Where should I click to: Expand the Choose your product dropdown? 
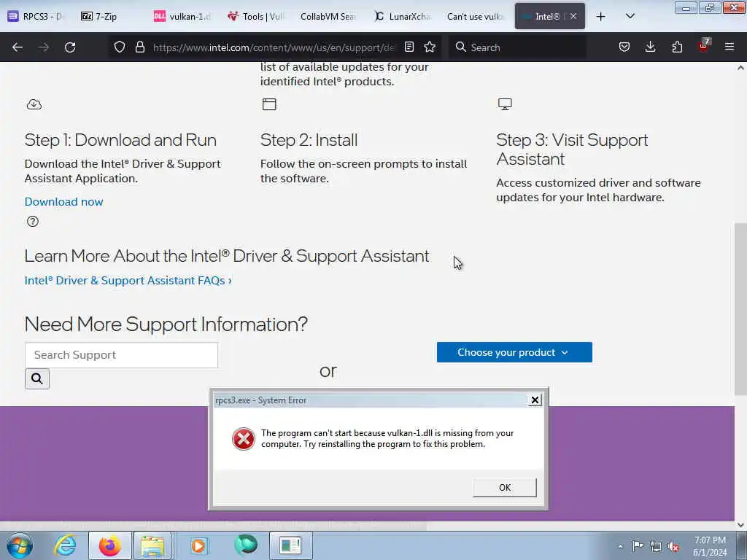click(514, 352)
